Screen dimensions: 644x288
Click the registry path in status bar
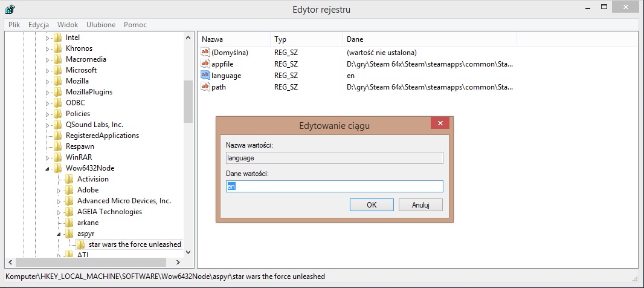(x=165, y=277)
